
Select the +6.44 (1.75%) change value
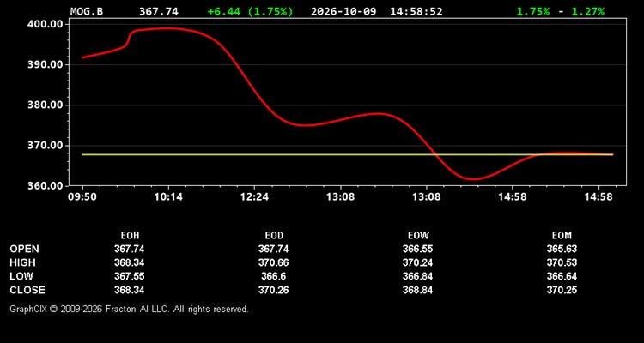[x=251, y=11]
